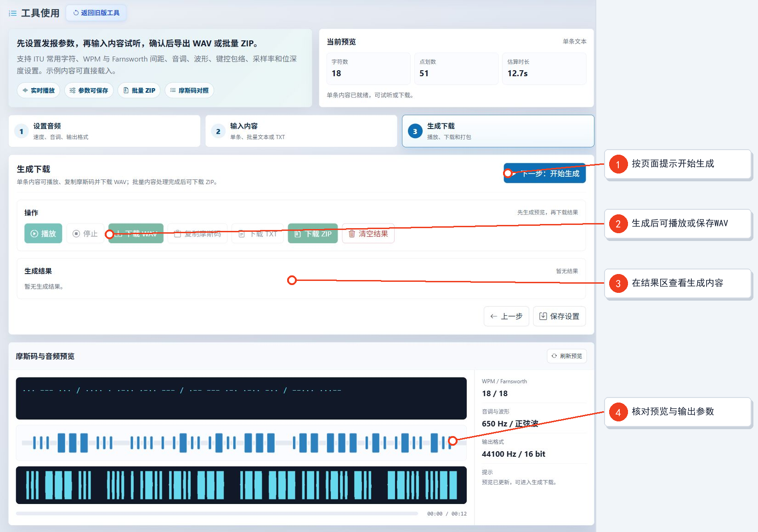Click the 650 Hz / 正弦波 value
758x532 pixels.
(510, 424)
